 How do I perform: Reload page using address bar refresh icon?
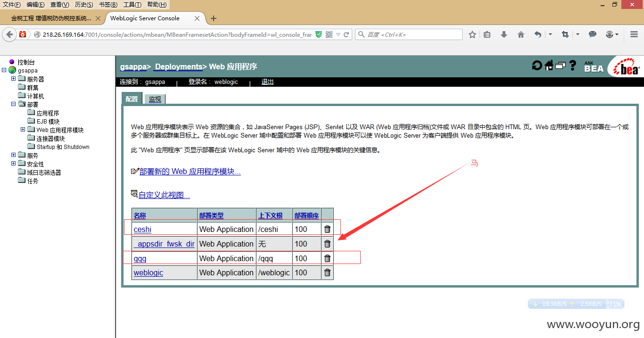click(x=347, y=34)
